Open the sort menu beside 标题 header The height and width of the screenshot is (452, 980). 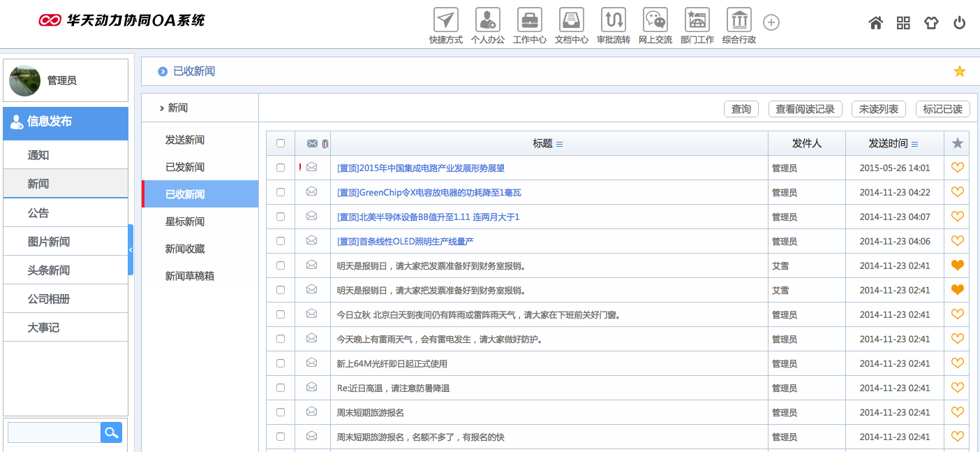[x=559, y=144]
